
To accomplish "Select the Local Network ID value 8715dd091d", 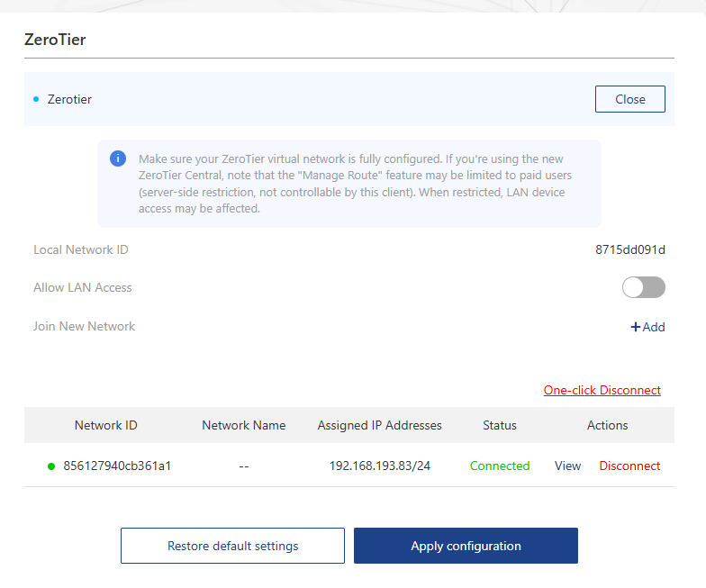I will (630, 249).
